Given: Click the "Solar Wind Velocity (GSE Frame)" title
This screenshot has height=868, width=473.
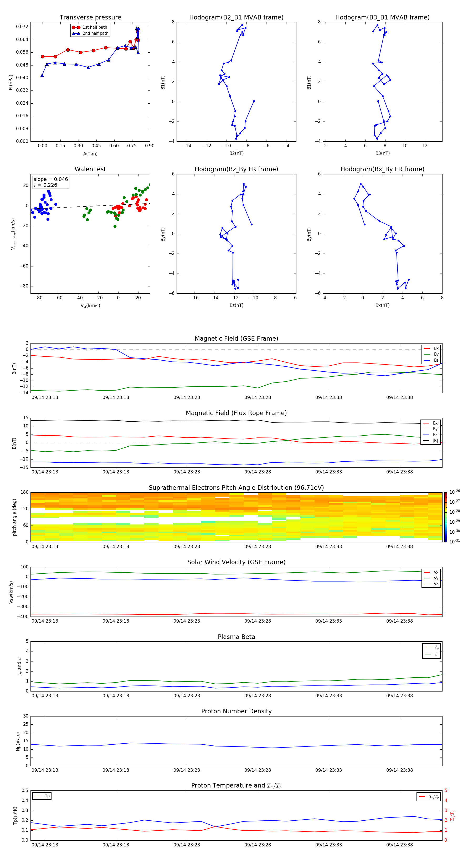Looking at the screenshot, I should point(236,562).
